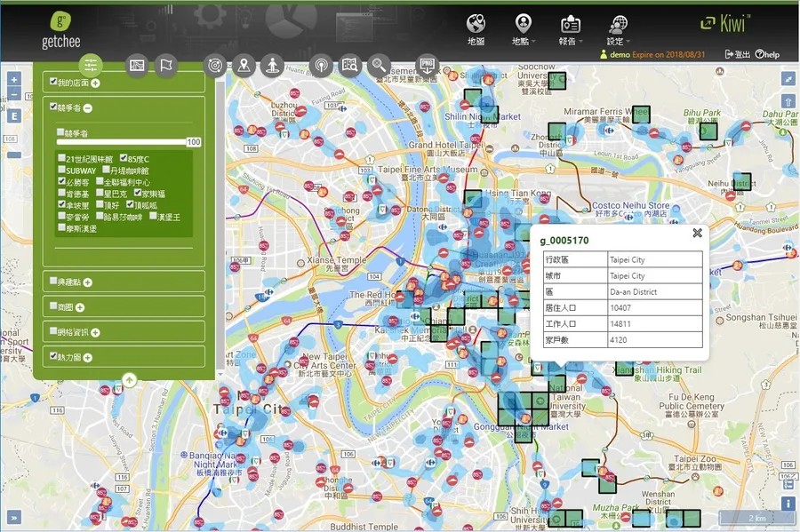Viewport: 800px width, 532px height.
Task: Enable the 丹堤咖啡館 checkbox
Action: pos(106,169)
